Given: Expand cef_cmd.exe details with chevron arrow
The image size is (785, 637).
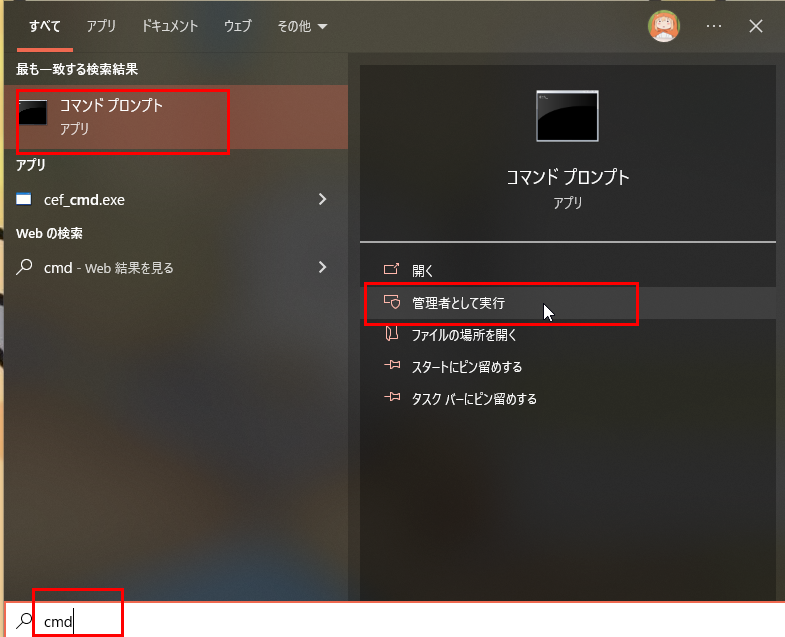Looking at the screenshot, I should coord(322,199).
